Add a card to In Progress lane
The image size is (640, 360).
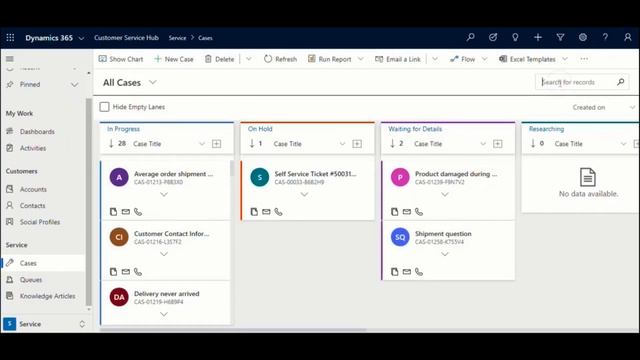pyautogui.click(x=216, y=144)
